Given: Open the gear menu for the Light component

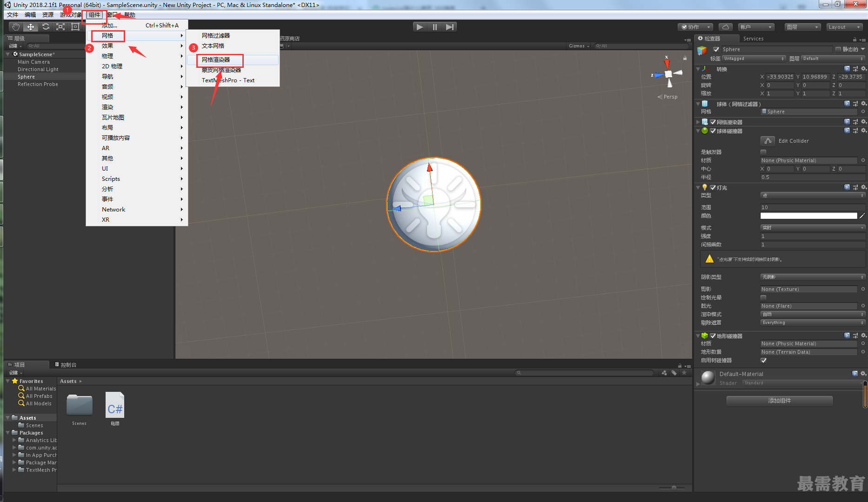Looking at the screenshot, I should 863,187.
